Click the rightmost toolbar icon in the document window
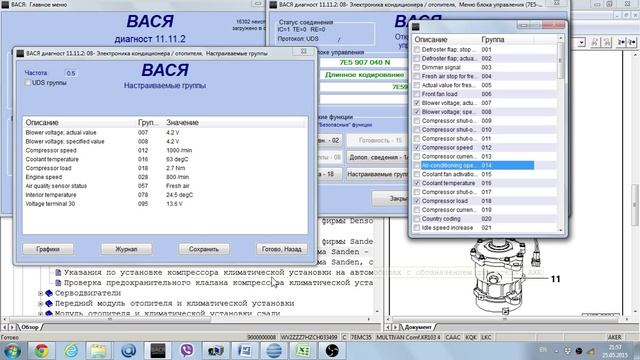 [632, 42]
